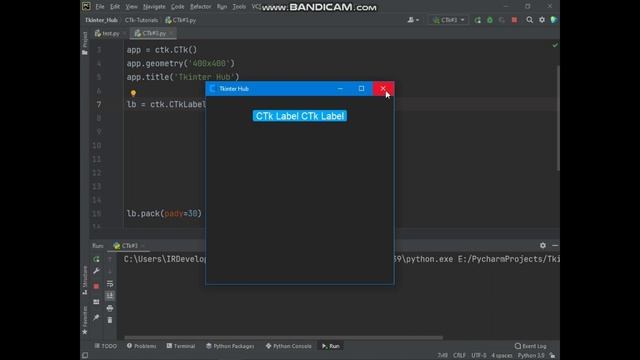Open the Edit menu
Image resolution: width=640 pixels, height=360 pixels.
point(115,7)
